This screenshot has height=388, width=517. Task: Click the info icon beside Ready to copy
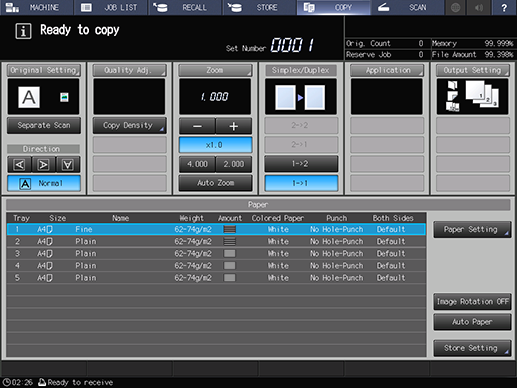[x=23, y=31]
